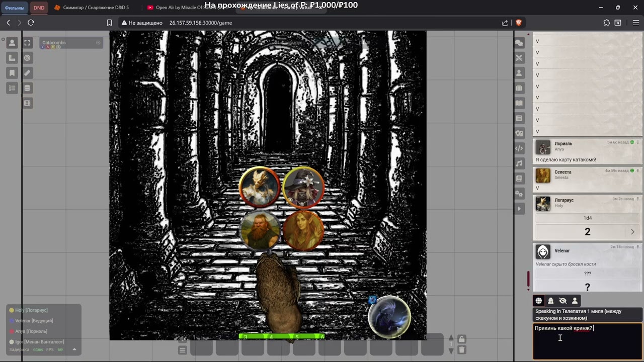
Task: Open the Actors sidebar tab
Action: point(519,73)
